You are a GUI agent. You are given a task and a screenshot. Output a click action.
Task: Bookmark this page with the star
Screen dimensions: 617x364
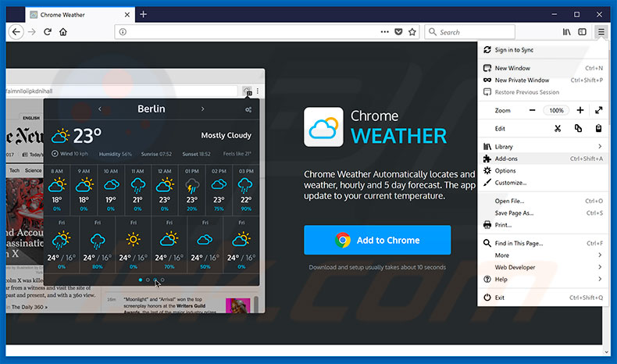[x=412, y=32]
